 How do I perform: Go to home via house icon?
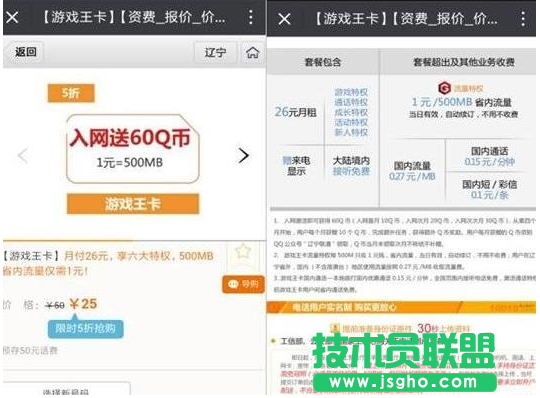[252, 52]
